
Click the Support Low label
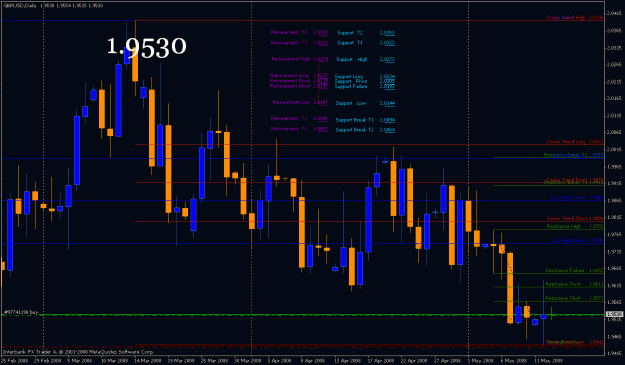pyautogui.click(x=350, y=103)
